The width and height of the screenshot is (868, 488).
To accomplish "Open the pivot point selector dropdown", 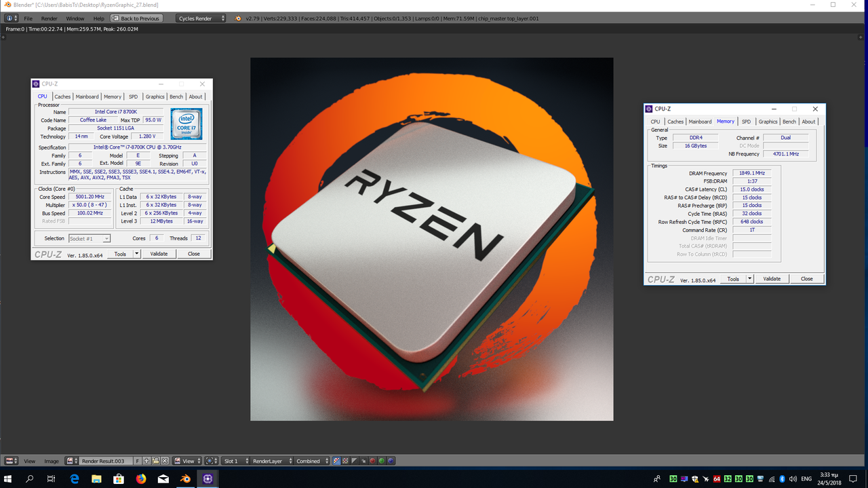I will click(x=212, y=461).
